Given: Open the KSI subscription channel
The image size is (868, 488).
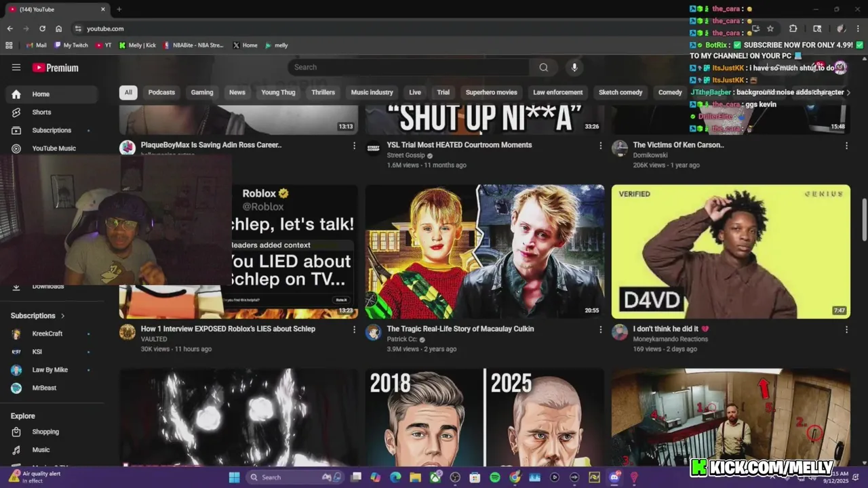Looking at the screenshot, I should pyautogui.click(x=53, y=352).
